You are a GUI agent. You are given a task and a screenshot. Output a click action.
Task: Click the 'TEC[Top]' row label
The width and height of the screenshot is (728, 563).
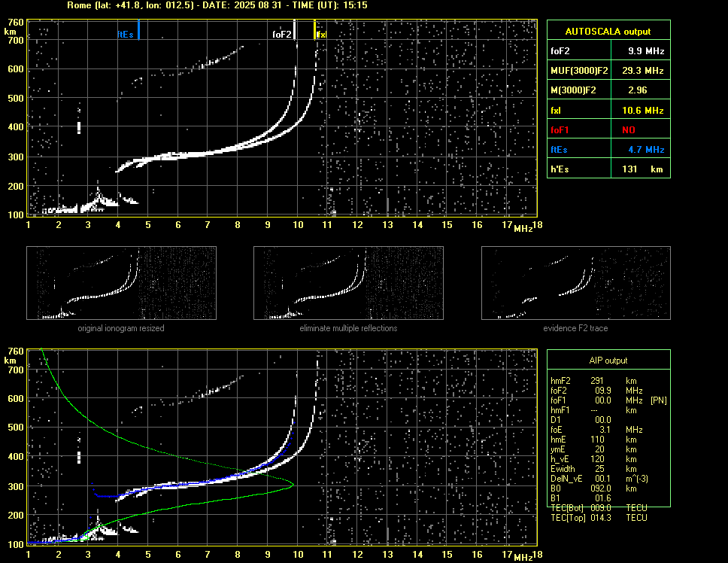pyautogui.click(x=568, y=518)
